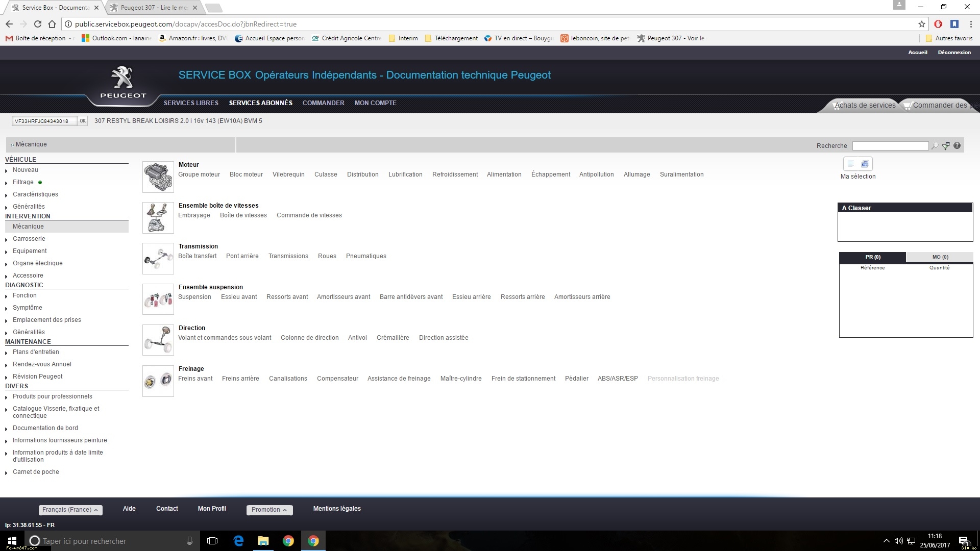Click OK button next to VIN field

point(82,121)
